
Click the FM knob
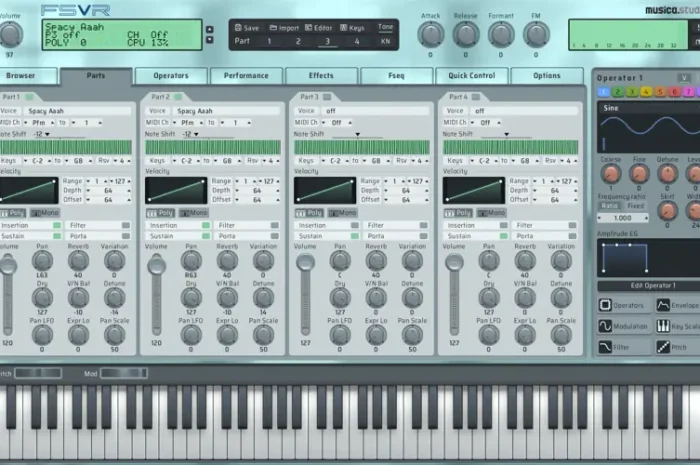coord(536,35)
